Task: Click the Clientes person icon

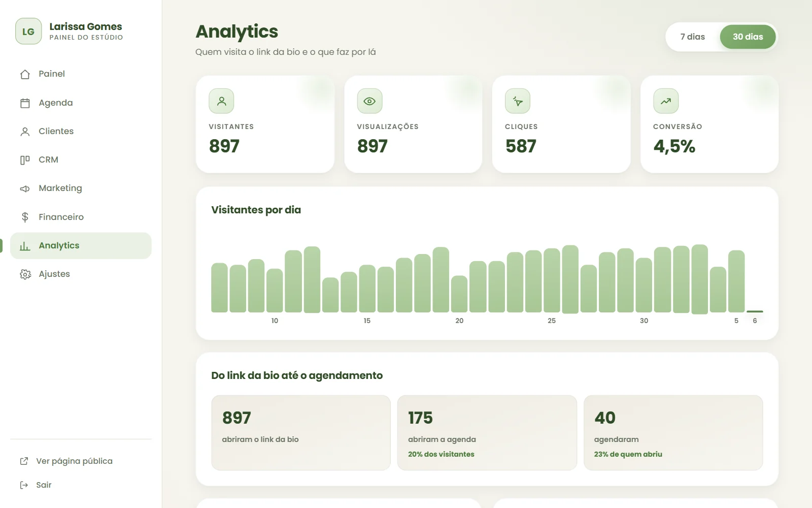Action: pyautogui.click(x=25, y=132)
